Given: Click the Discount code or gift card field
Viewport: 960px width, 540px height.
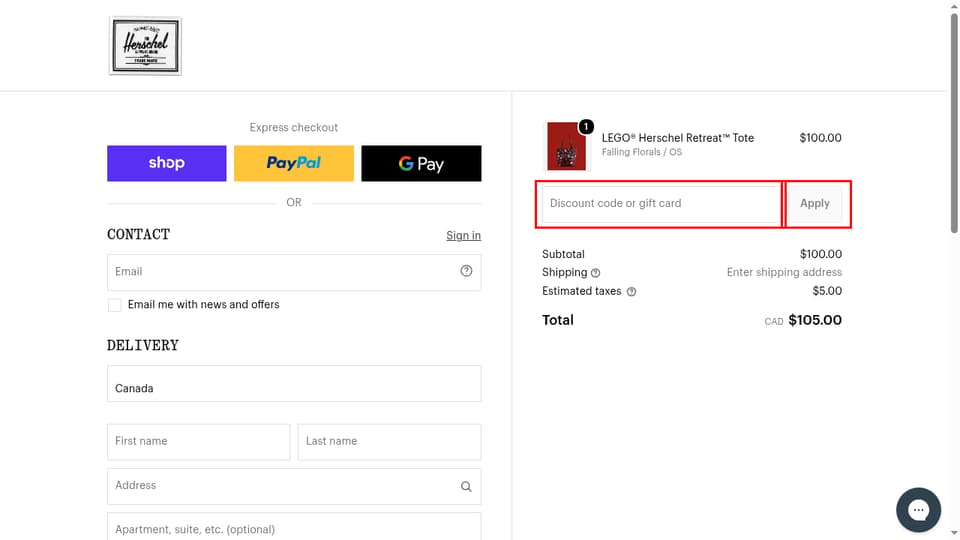Looking at the screenshot, I should [661, 204].
